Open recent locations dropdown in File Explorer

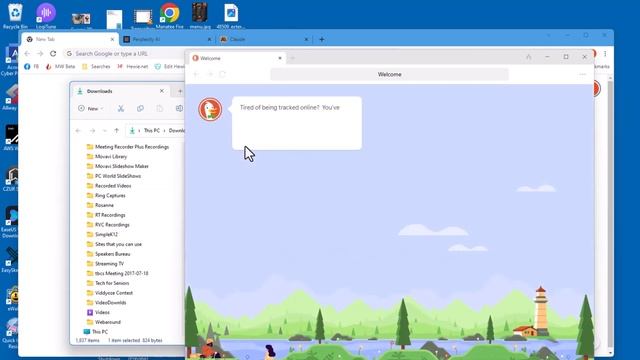coord(105,131)
